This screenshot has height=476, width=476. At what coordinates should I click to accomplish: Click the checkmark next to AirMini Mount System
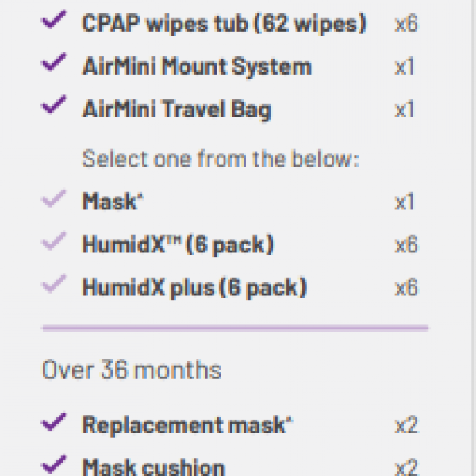pos(54,62)
